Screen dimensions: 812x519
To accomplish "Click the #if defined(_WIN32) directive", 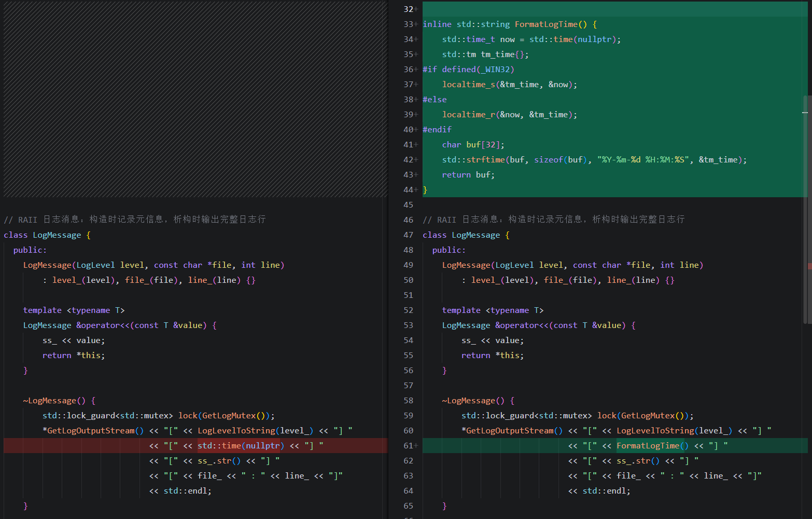I will [x=468, y=70].
